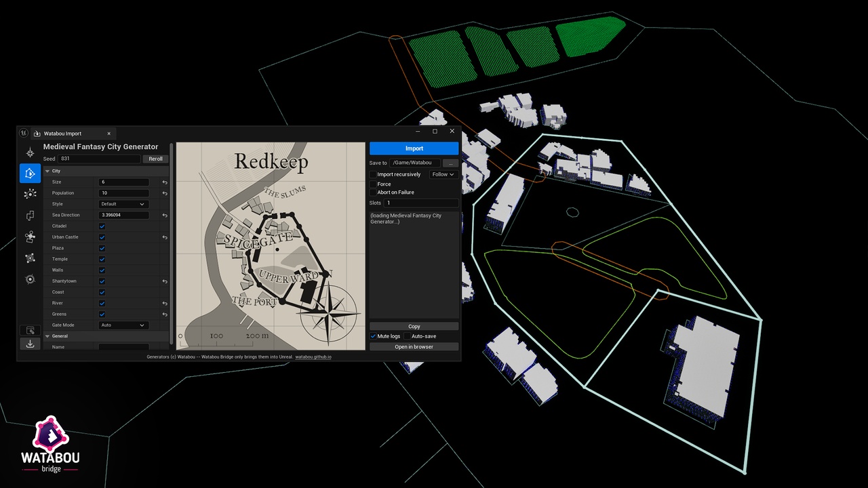Click the Size value field

124,182
